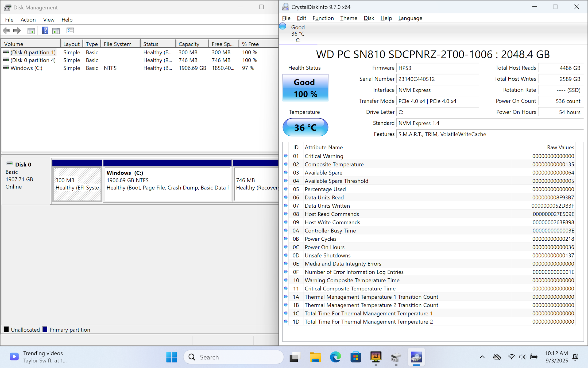The image size is (588, 368).
Task: Click the Wi-Fi network tray icon
Action: pyautogui.click(x=512, y=357)
